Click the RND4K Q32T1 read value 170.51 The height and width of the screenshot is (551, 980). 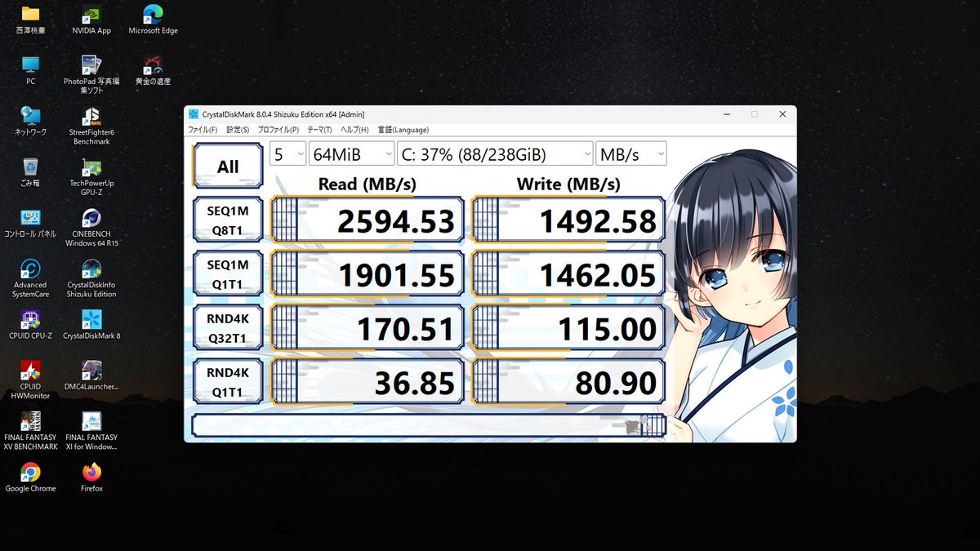[367, 329]
